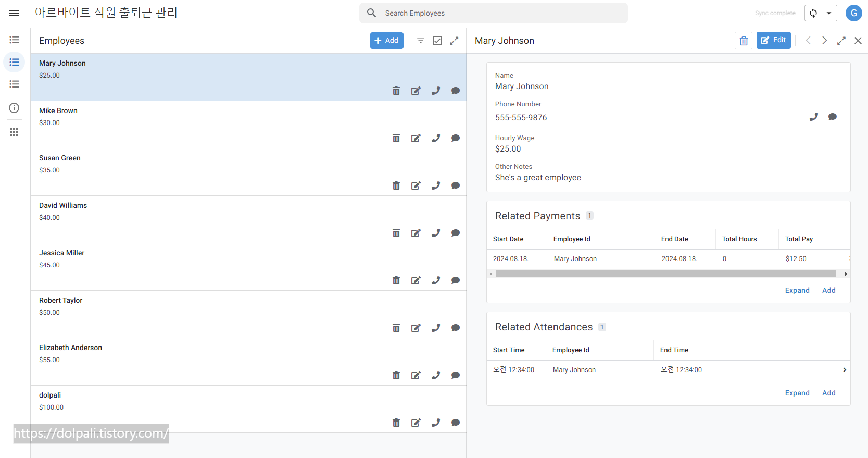The width and height of the screenshot is (868, 458).
Task: Open the first sidebar list view
Action: (x=14, y=40)
